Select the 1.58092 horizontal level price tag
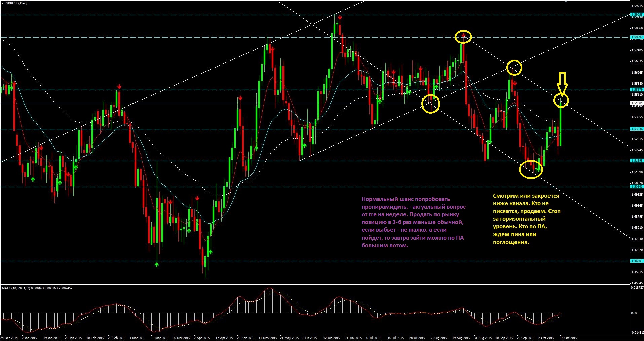The height and width of the screenshot is (341, 644). point(637,37)
